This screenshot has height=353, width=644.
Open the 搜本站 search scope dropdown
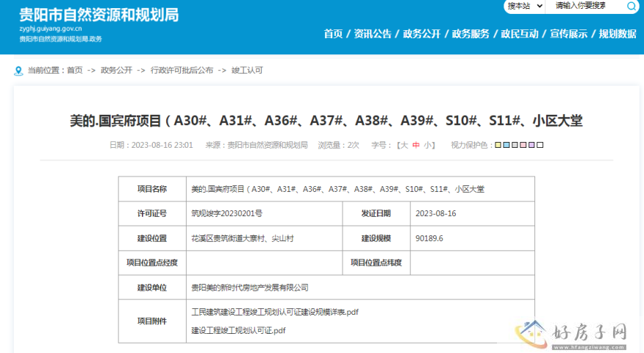point(524,6)
